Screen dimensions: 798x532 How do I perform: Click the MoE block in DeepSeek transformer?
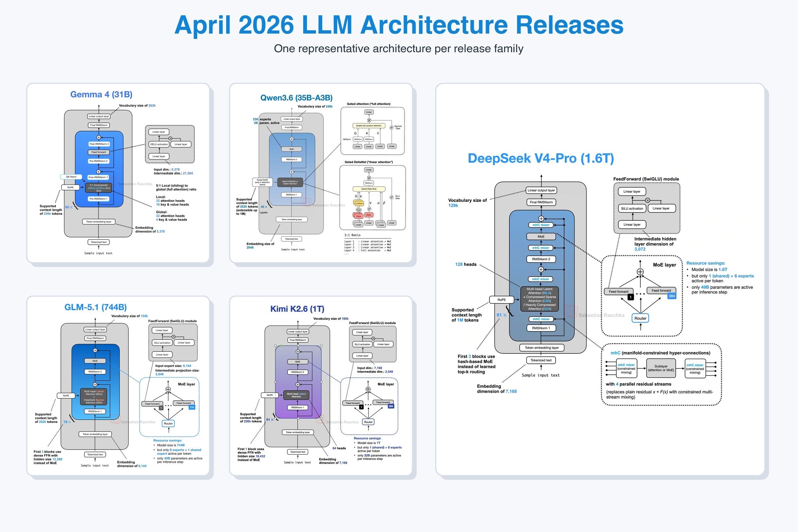(x=541, y=236)
